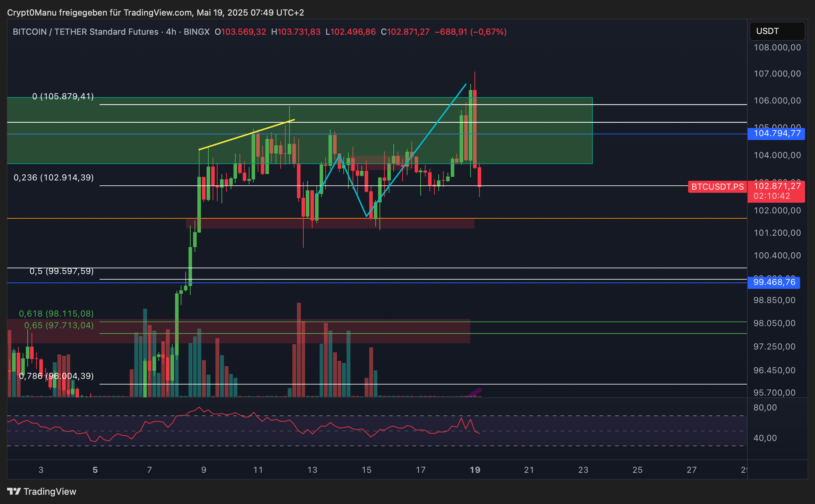815x504 pixels.
Task: Click the 95.700,00 price axis label
Action: [774, 393]
